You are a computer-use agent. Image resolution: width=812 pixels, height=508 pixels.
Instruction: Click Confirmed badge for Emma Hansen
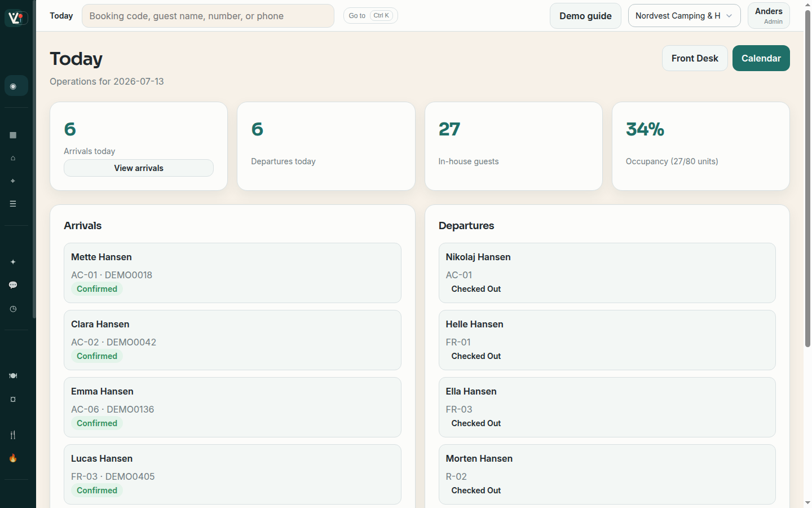tap(97, 423)
